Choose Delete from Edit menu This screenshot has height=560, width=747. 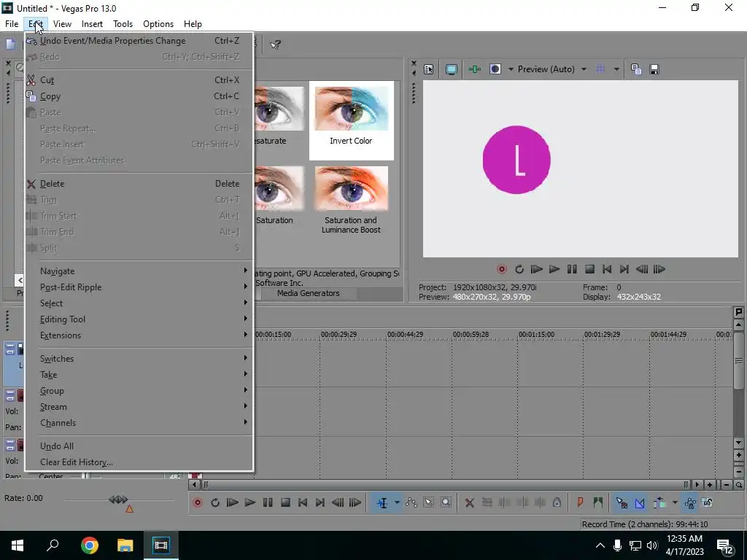(x=139, y=184)
